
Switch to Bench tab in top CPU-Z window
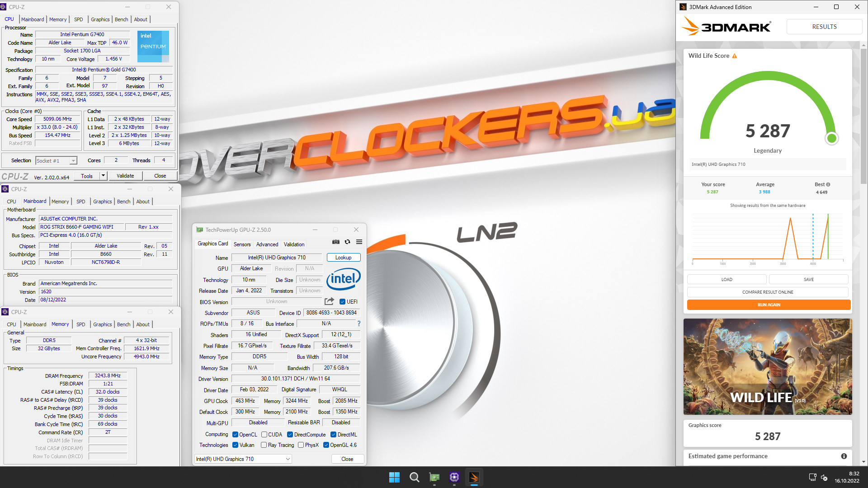click(121, 19)
